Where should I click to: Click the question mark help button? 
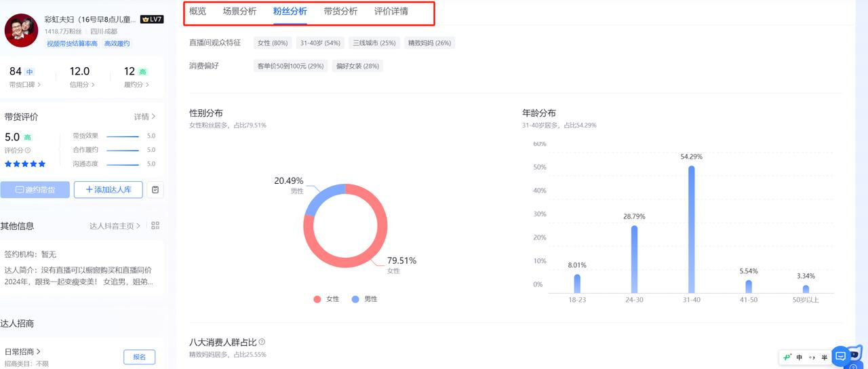tap(852, 366)
